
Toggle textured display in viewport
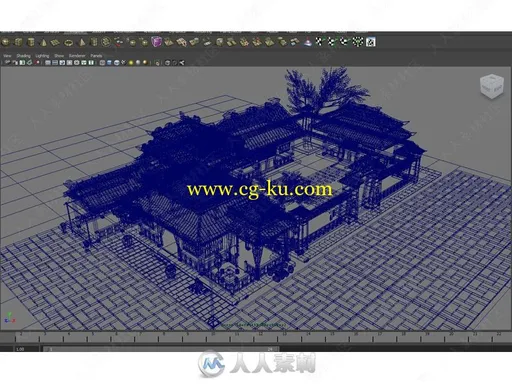point(123,62)
